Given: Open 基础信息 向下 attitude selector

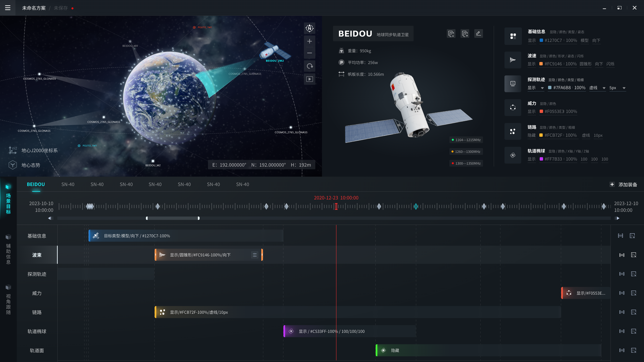Looking at the screenshot, I should (596, 40).
